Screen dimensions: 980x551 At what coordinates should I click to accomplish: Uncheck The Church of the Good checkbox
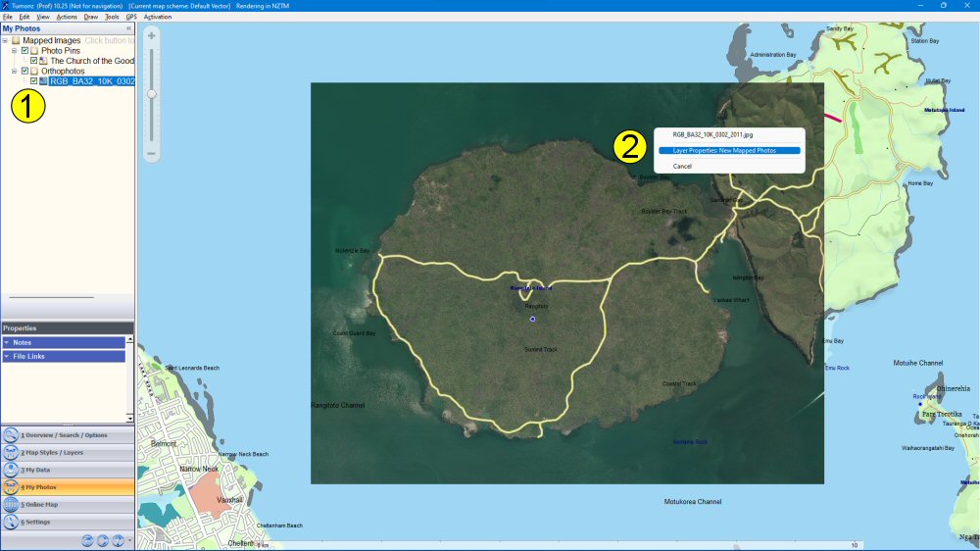pyautogui.click(x=33, y=61)
